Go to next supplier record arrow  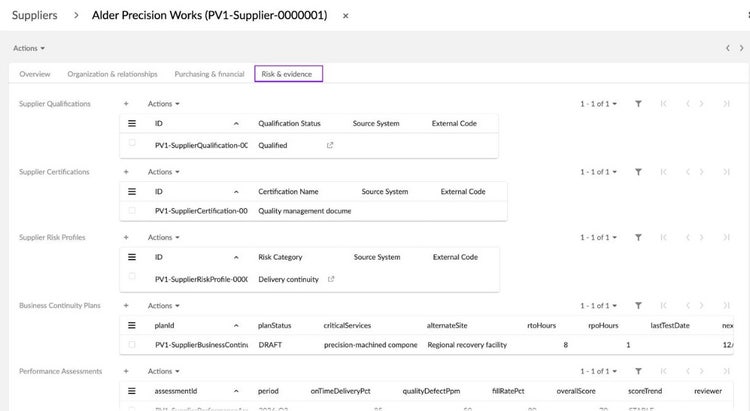point(741,48)
